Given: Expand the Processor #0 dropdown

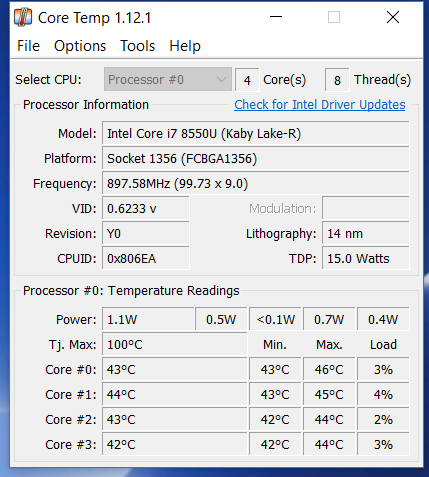Looking at the screenshot, I should click(168, 79).
